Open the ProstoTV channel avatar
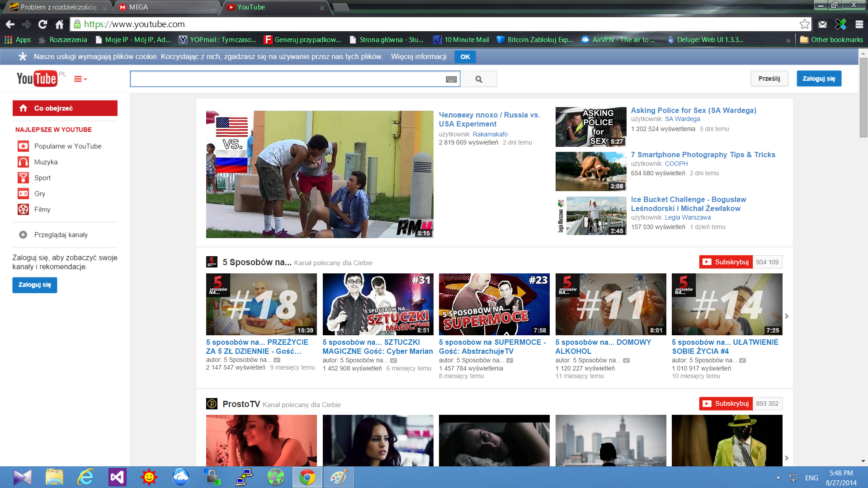The image size is (868, 488). click(212, 404)
